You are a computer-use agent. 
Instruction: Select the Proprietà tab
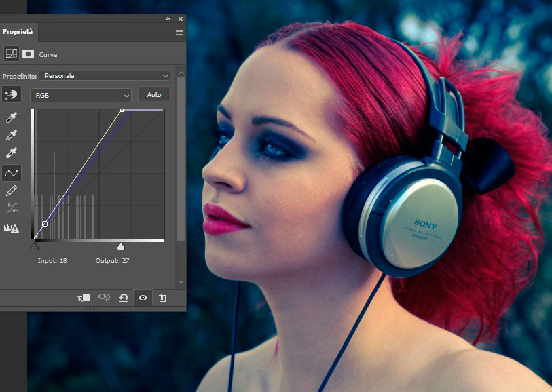(18, 32)
